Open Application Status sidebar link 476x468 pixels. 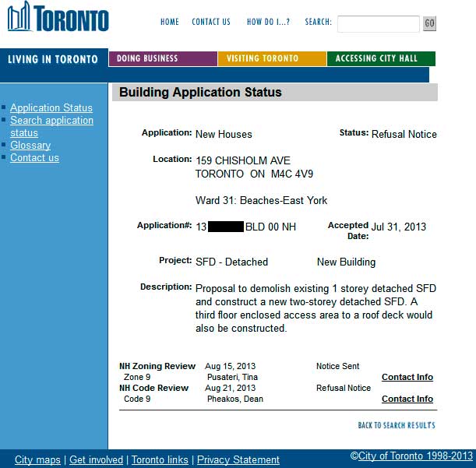click(x=51, y=107)
